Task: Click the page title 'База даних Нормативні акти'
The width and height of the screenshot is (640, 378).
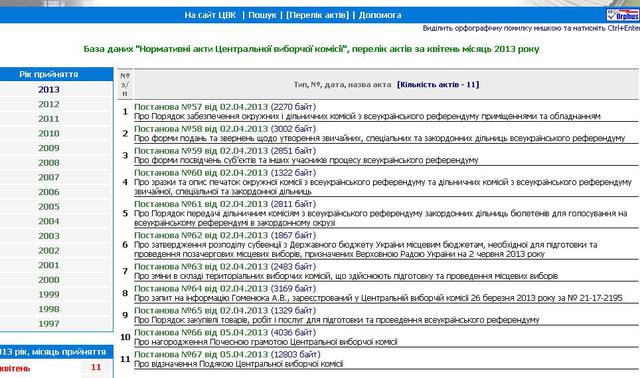Action: click(311, 49)
